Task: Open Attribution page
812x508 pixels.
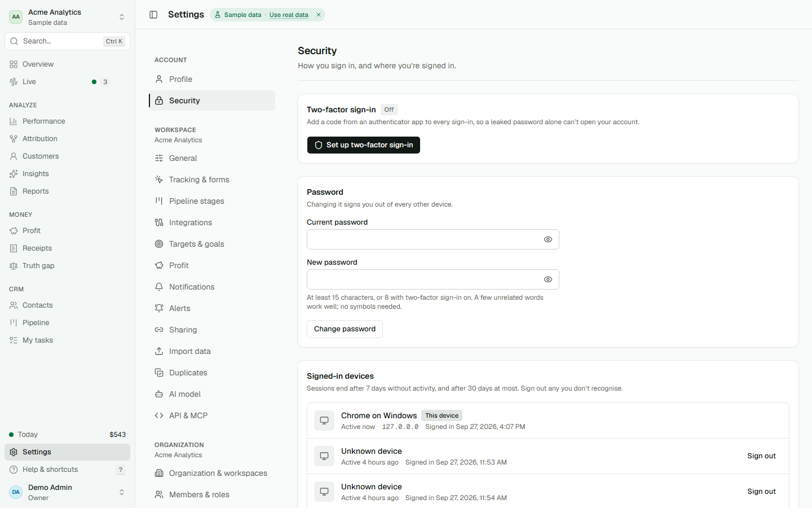Action: [x=67, y=139]
